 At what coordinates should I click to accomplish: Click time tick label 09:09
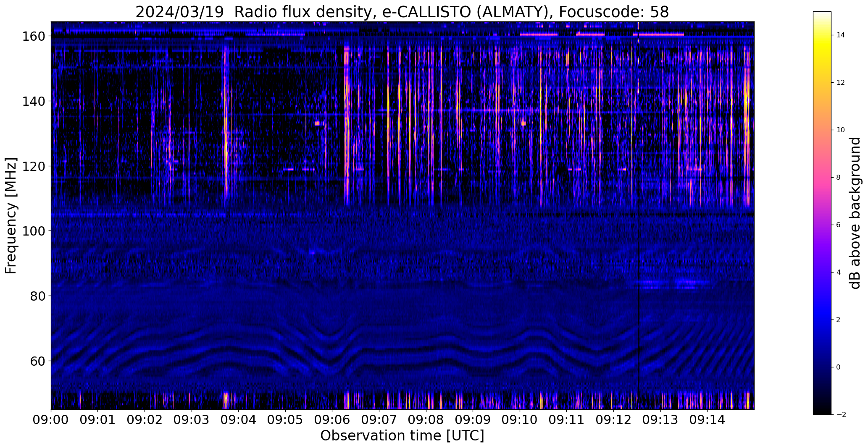(473, 420)
